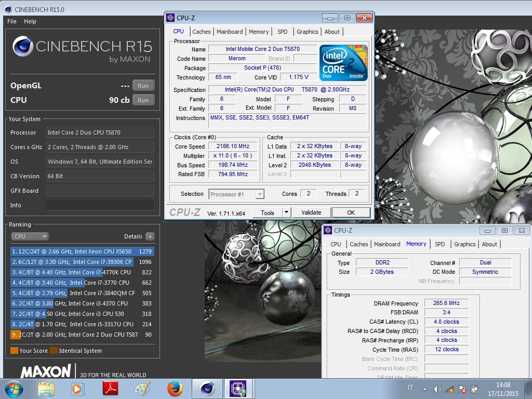Select Core i3-4370 ranking row
Image resolution: width=532 pixels, height=399 pixels.
[x=83, y=303]
